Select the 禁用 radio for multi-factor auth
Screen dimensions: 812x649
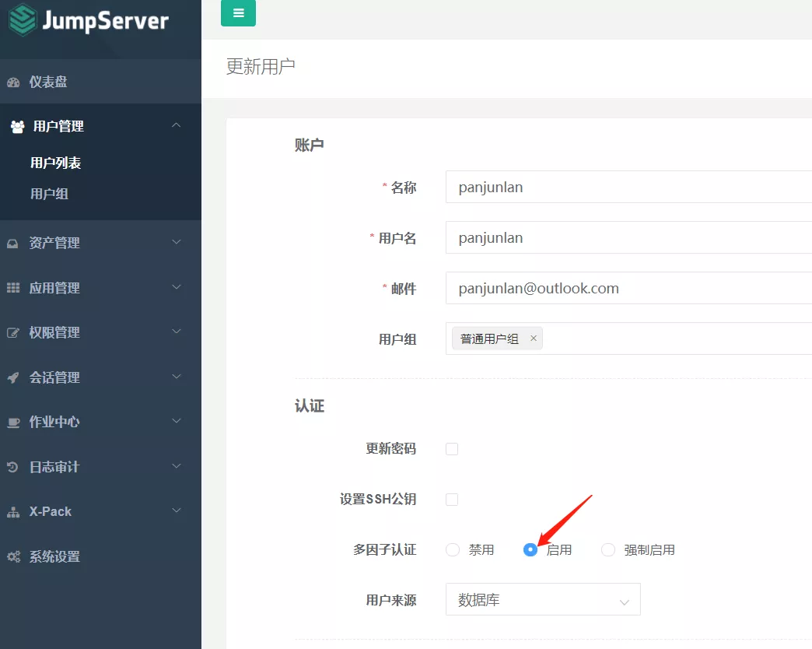pyautogui.click(x=453, y=550)
